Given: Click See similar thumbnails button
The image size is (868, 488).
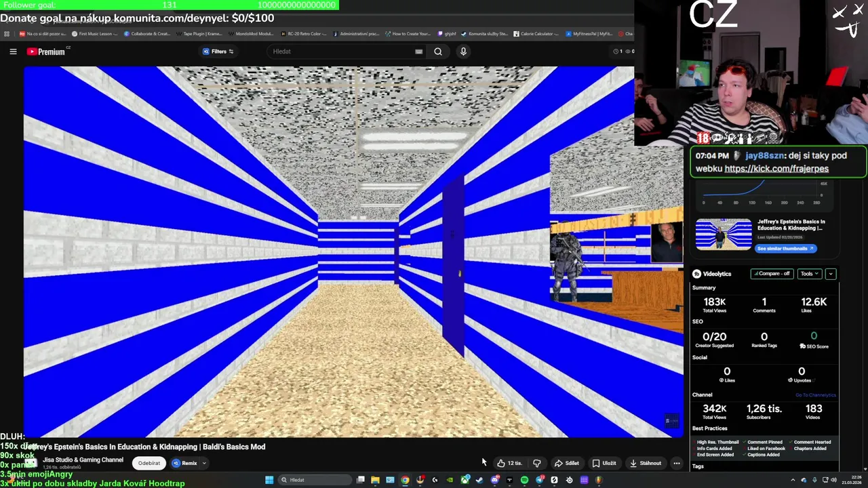Looking at the screenshot, I should pyautogui.click(x=786, y=248).
